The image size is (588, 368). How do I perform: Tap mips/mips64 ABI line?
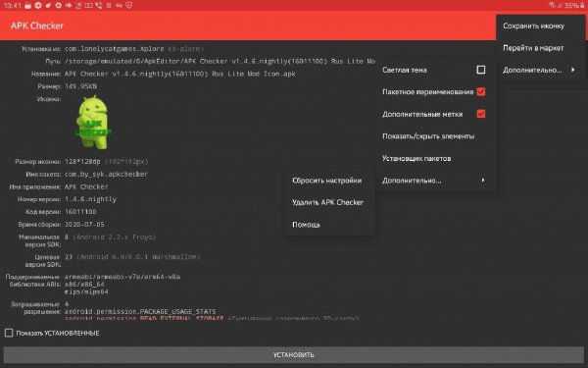[86, 291]
